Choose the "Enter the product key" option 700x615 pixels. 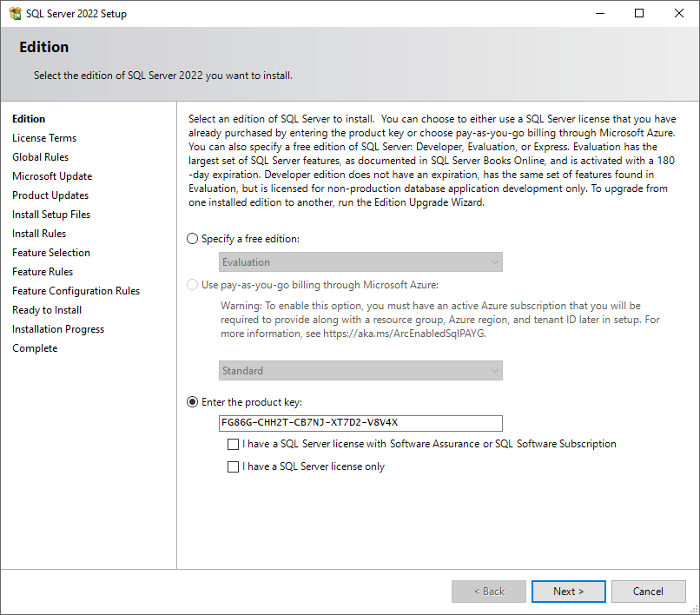193,401
